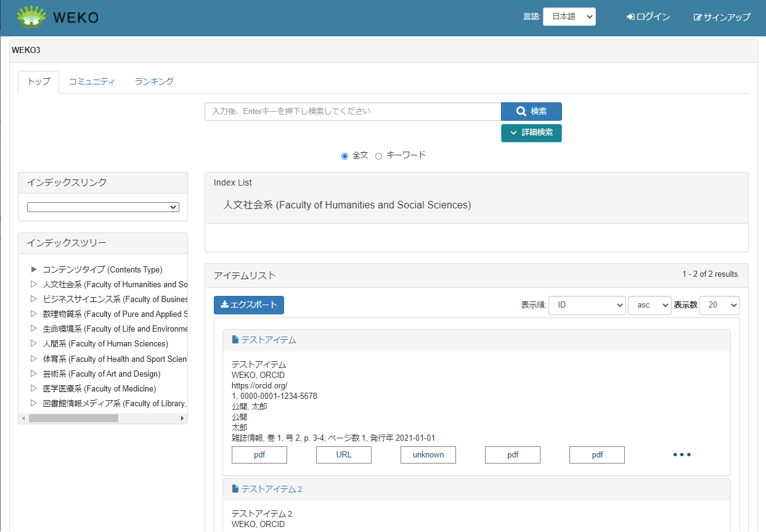Click the 検索 search button
Image resolution: width=766 pixels, height=532 pixels.
click(531, 112)
